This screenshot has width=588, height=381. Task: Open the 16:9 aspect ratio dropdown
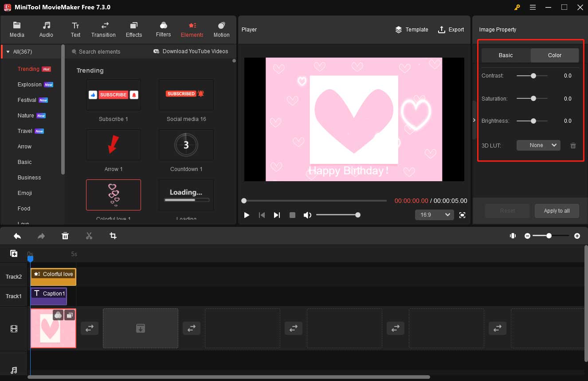[x=434, y=215]
